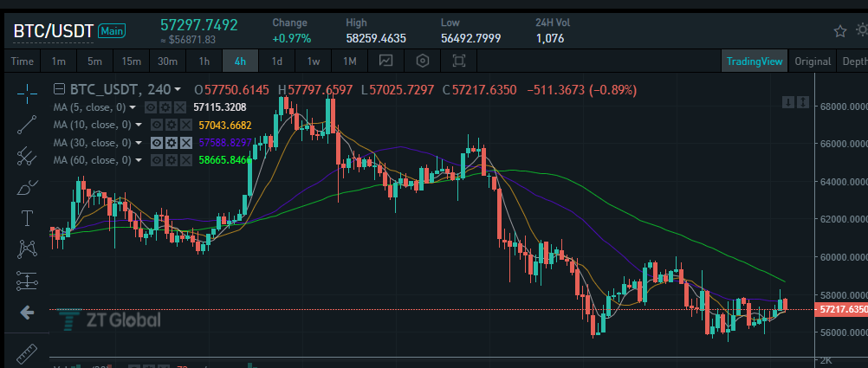Switch to 15m interval
Image resolution: width=868 pixels, height=368 pixels.
[x=131, y=61]
